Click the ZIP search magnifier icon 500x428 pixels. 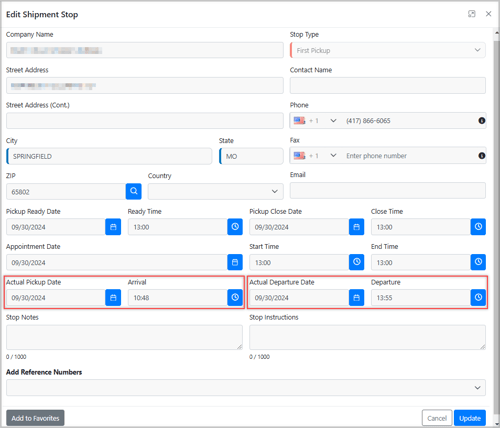point(134,191)
